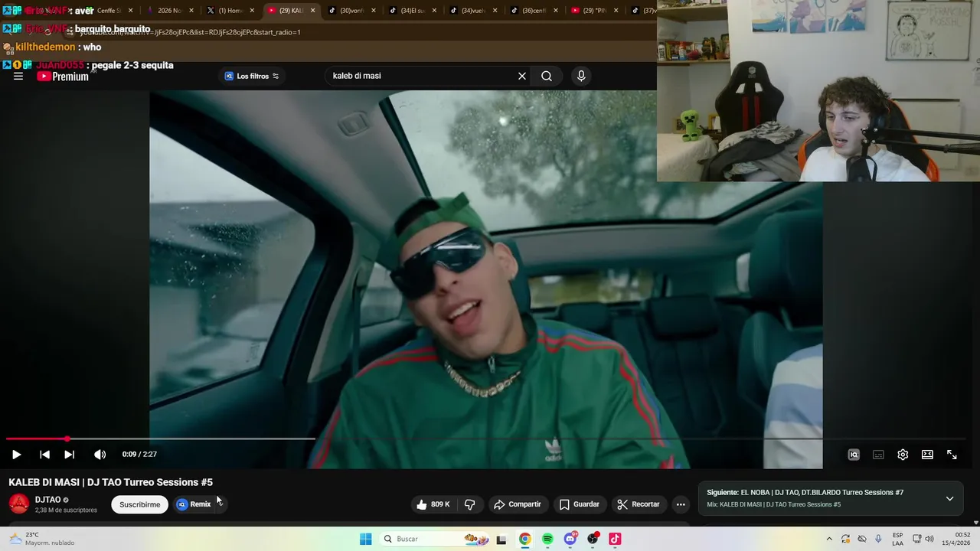Subscribe with the Suscribirme button
980x551 pixels.
click(x=139, y=504)
